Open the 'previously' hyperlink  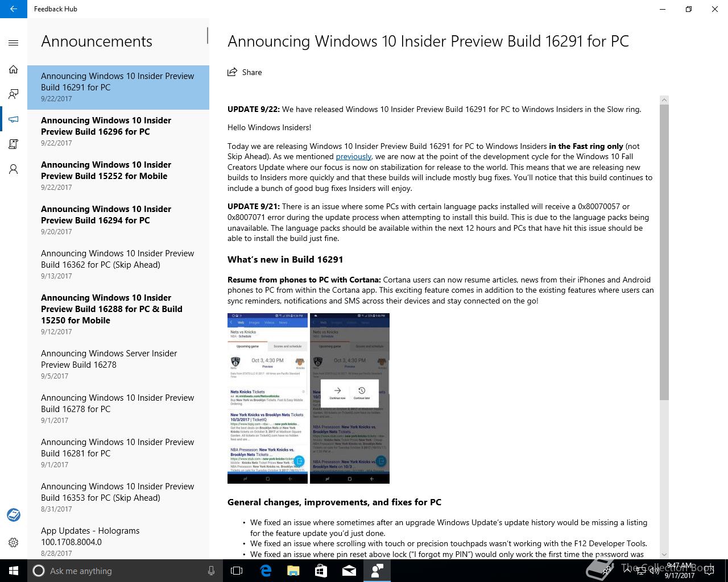point(353,156)
